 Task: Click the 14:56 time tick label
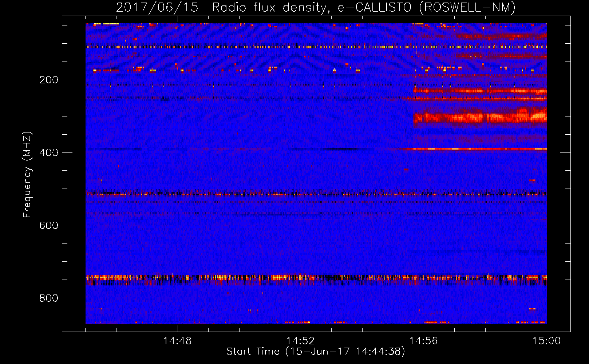423,341
